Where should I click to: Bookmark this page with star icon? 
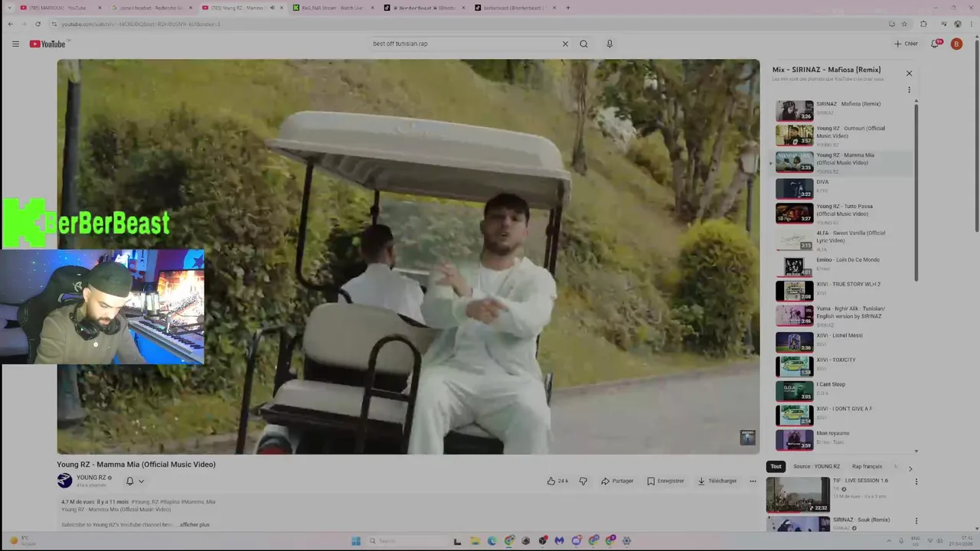click(x=904, y=24)
